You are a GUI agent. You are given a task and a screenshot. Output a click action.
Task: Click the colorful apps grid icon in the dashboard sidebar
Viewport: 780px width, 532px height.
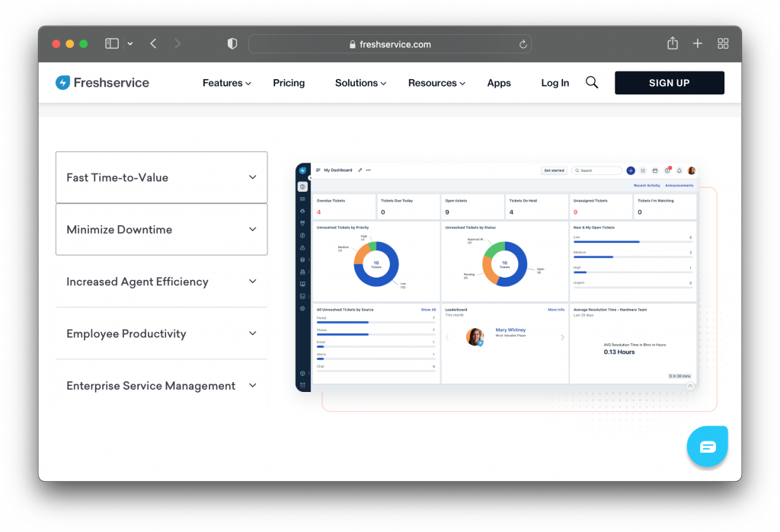point(302,385)
